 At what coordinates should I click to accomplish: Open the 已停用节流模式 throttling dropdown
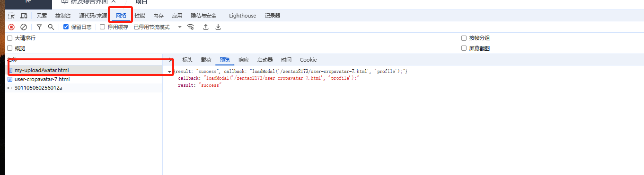[x=158, y=27]
